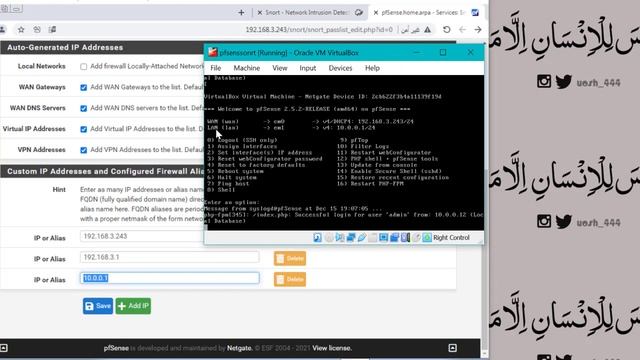Viewport: 640px width, 360px height.
Task: Click the VirtualBox mouse integration status icon
Action: coord(416,238)
